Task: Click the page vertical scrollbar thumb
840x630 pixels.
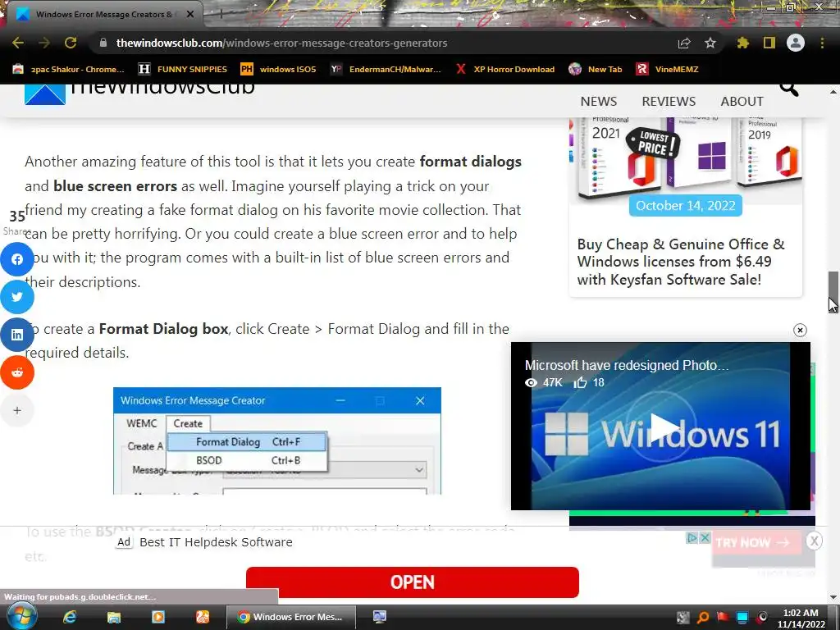Action: pos(833,291)
